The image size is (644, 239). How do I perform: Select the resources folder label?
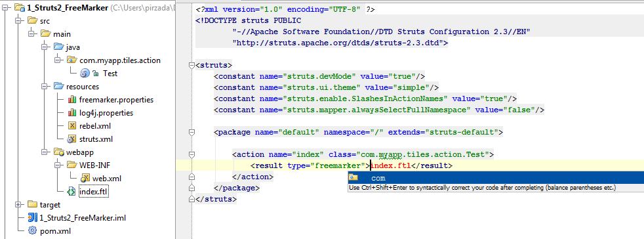[x=83, y=87]
